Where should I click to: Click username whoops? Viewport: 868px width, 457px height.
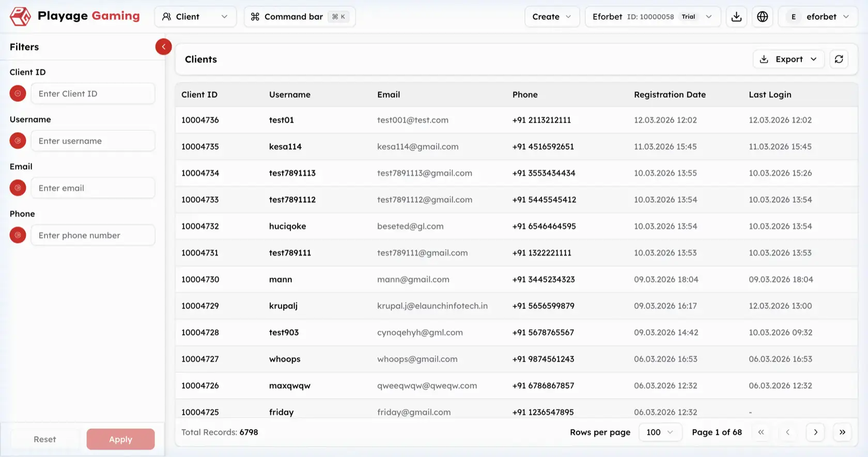[x=285, y=359]
